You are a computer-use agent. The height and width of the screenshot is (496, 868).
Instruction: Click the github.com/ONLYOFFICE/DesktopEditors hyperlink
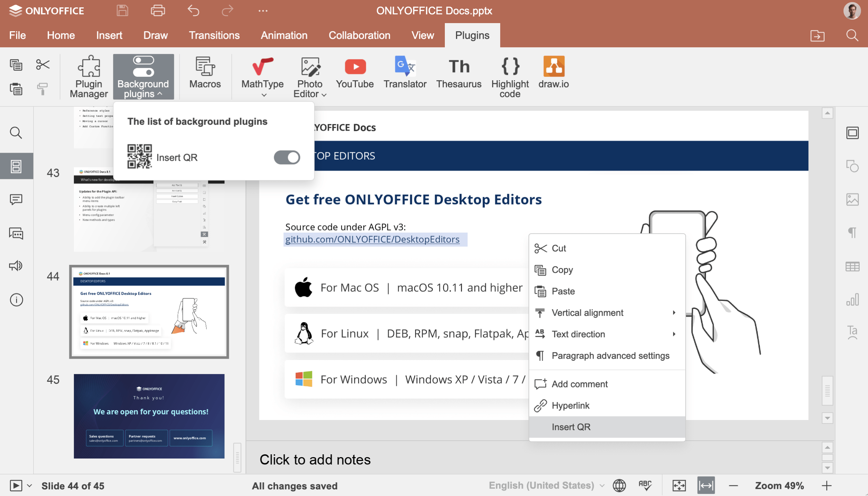pos(373,240)
